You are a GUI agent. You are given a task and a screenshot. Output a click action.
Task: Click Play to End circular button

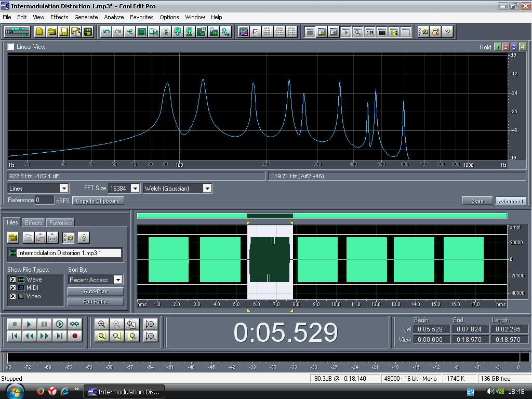pyautogui.click(x=59, y=324)
